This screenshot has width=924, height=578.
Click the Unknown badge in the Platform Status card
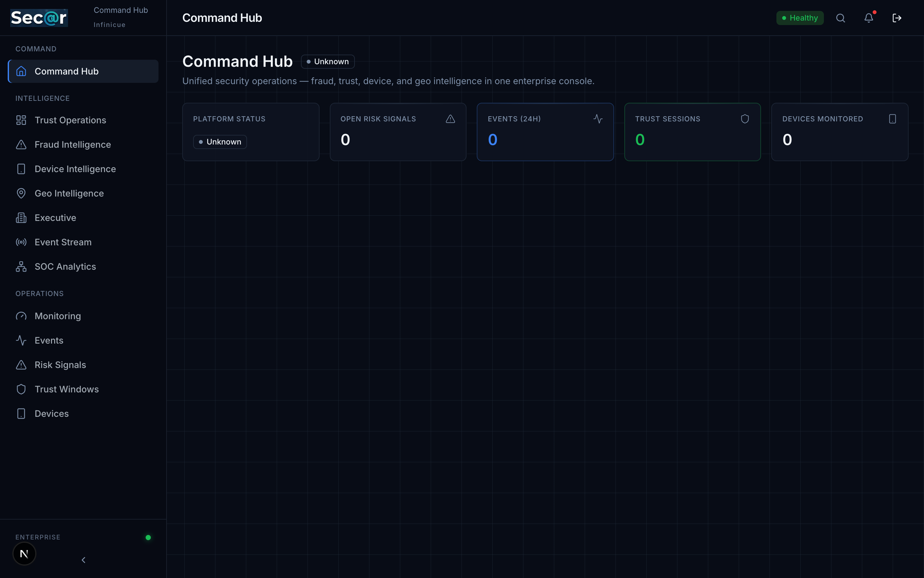[x=220, y=142]
